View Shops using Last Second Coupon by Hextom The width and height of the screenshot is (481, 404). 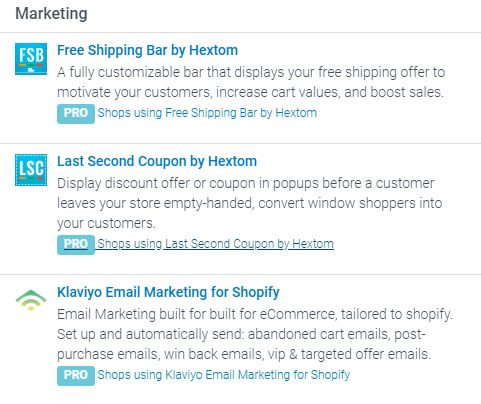pos(215,244)
